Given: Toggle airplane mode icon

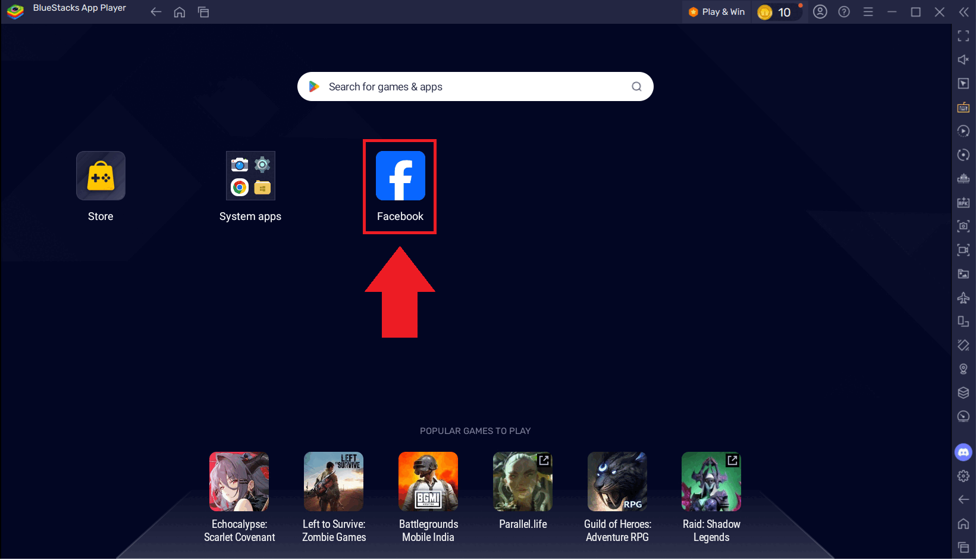Looking at the screenshot, I should 964,297.
